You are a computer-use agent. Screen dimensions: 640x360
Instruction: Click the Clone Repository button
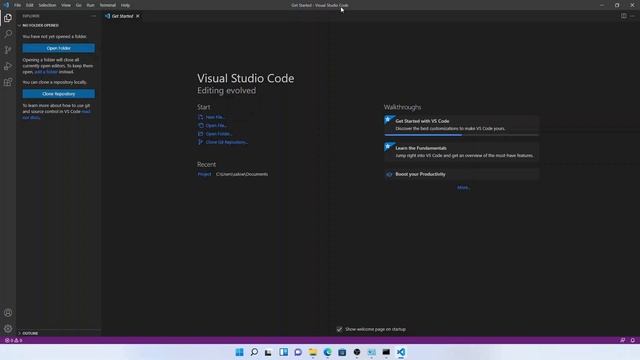(x=59, y=94)
